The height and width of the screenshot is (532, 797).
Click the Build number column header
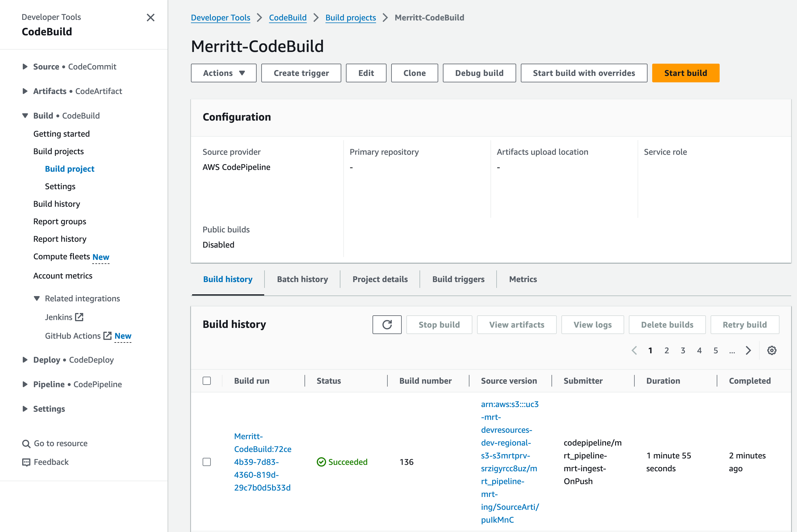pos(425,381)
